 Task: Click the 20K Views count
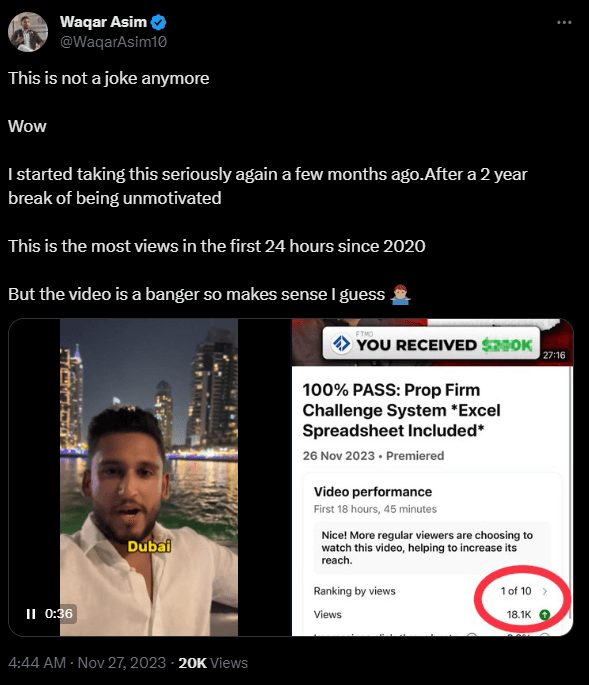213,663
